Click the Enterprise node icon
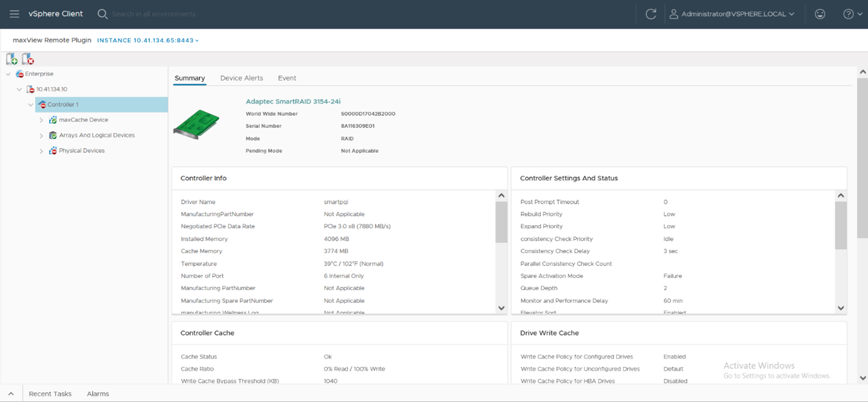Viewport: 868px width, 402px height. point(19,74)
